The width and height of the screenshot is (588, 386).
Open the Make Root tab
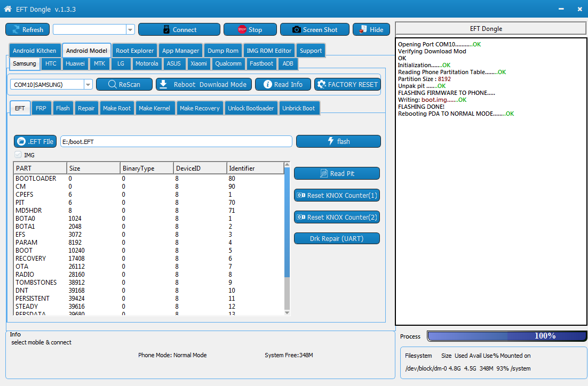click(x=117, y=108)
